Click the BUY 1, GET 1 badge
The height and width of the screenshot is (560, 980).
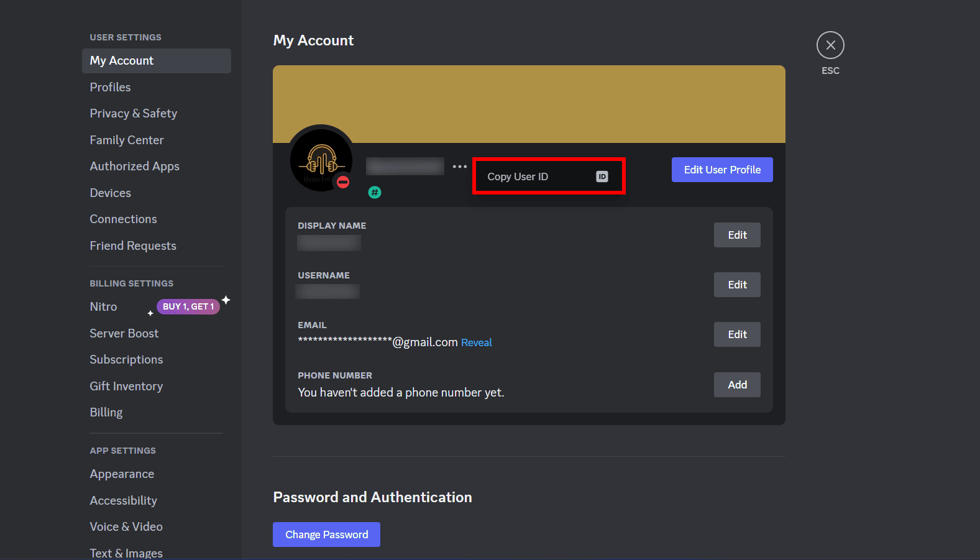pyautogui.click(x=188, y=306)
